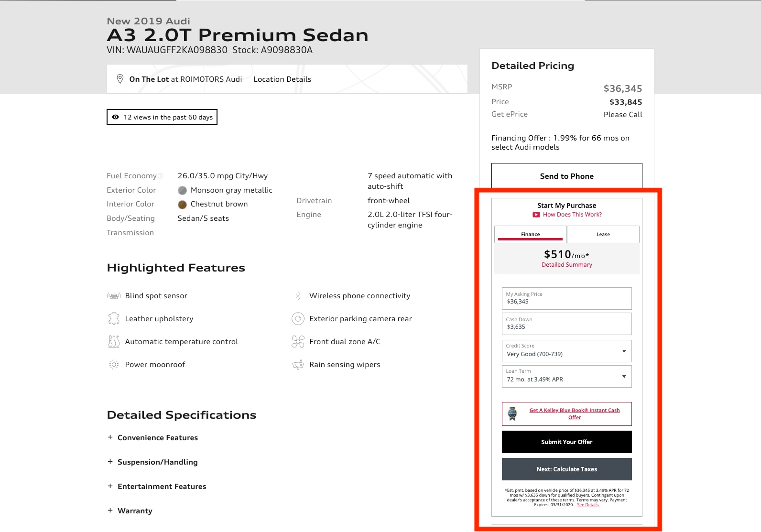The image size is (761, 532).
Task: Click the Blind spot sensor icon
Action: coord(114,296)
